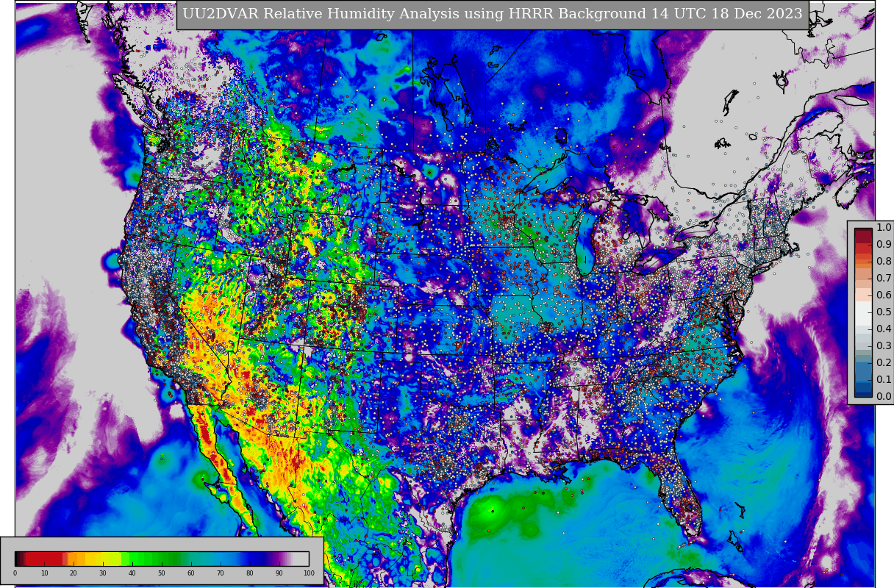The width and height of the screenshot is (894, 588).
Task: Pick the dark red top swatch of vertical scale
Action: [863, 235]
